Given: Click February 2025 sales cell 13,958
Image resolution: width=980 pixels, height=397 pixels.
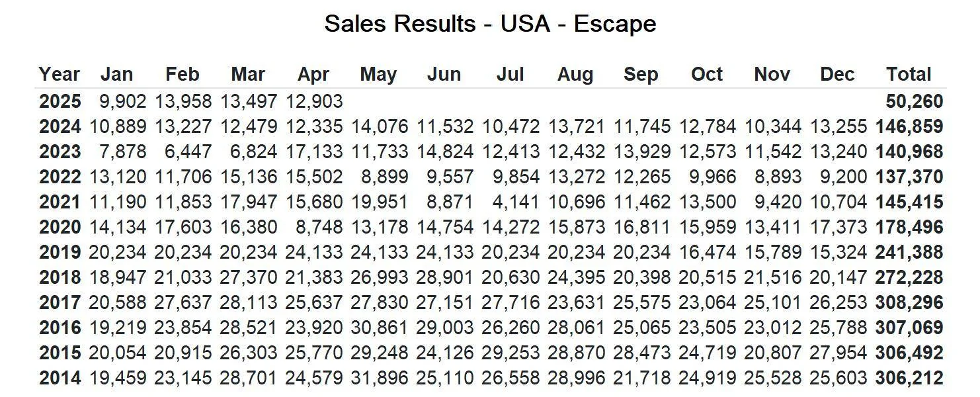Looking at the screenshot, I should pos(183,101).
